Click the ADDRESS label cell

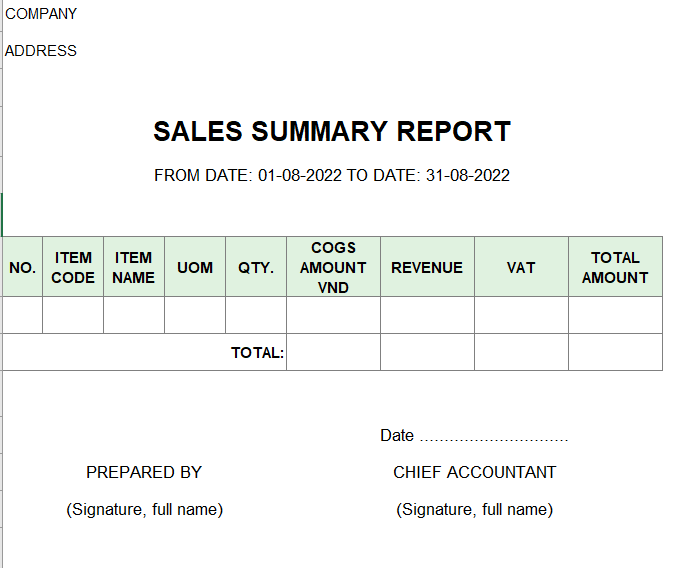click(x=41, y=51)
